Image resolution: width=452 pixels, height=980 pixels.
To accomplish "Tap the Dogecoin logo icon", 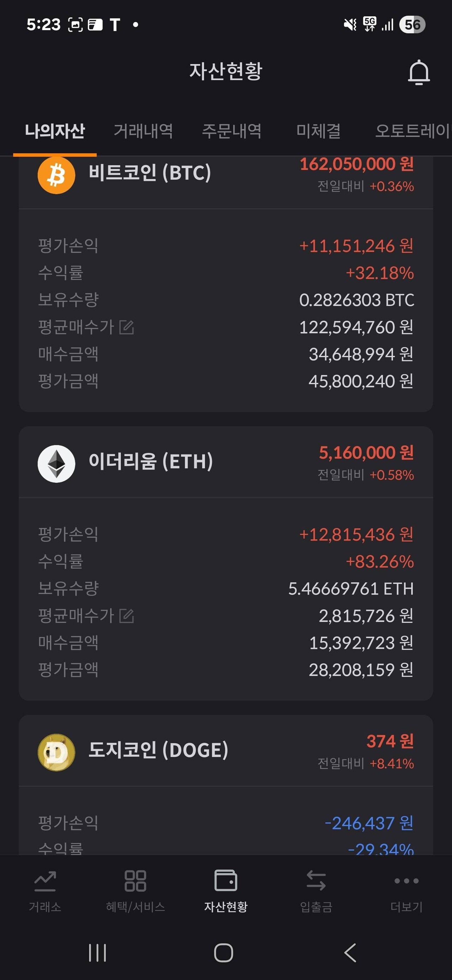I will pos(56,752).
